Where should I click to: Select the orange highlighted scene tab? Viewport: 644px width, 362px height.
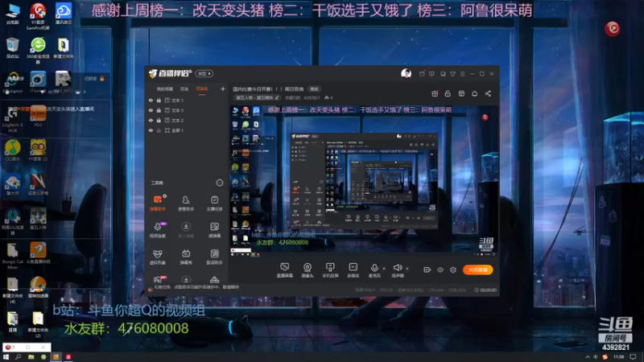[202, 89]
